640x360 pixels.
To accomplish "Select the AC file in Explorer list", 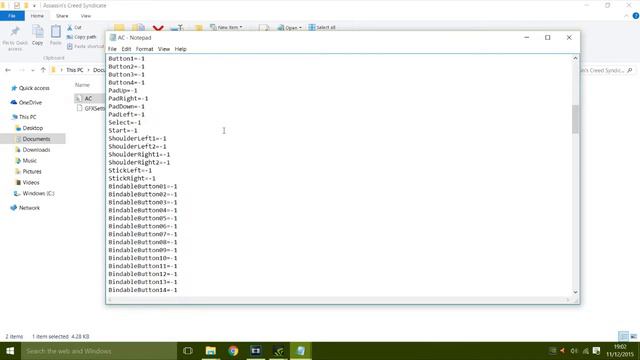I will (88, 98).
